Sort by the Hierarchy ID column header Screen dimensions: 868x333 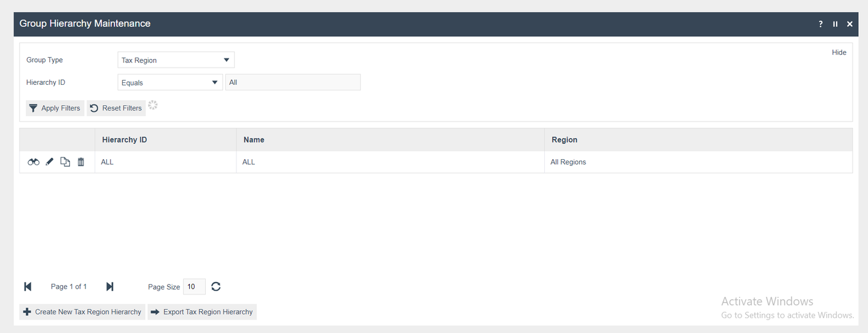coord(125,140)
